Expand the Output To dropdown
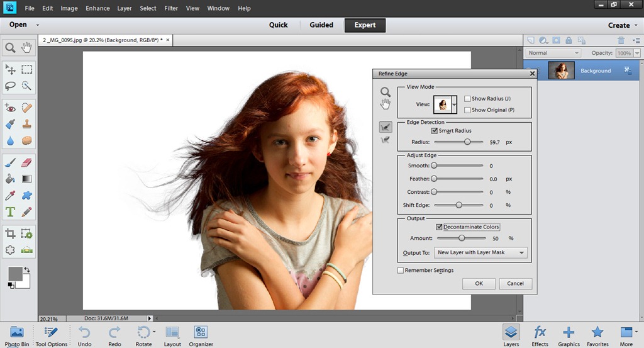The width and height of the screenshot is (644, 348). pos(481,253)
